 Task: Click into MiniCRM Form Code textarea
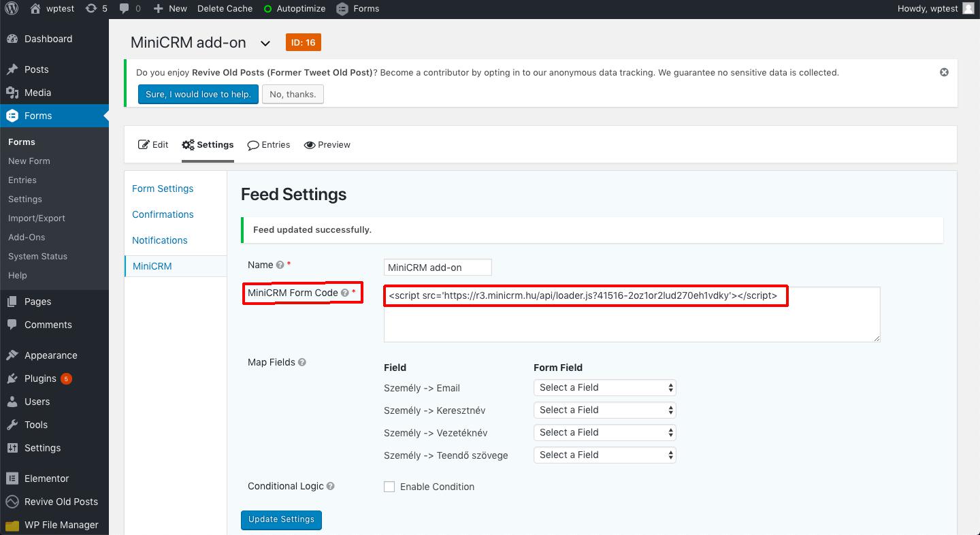632,314
